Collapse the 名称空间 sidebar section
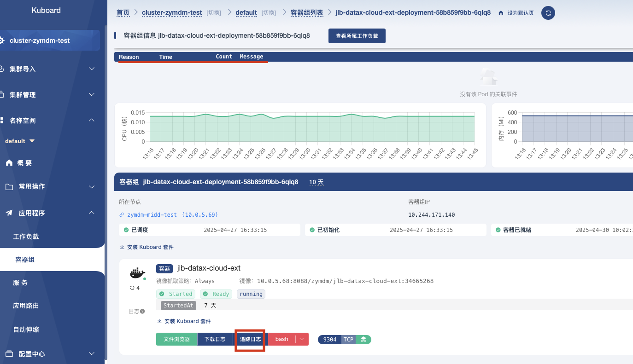The width and height of the screenshot is (633, 364). click(x=92, y=121)
